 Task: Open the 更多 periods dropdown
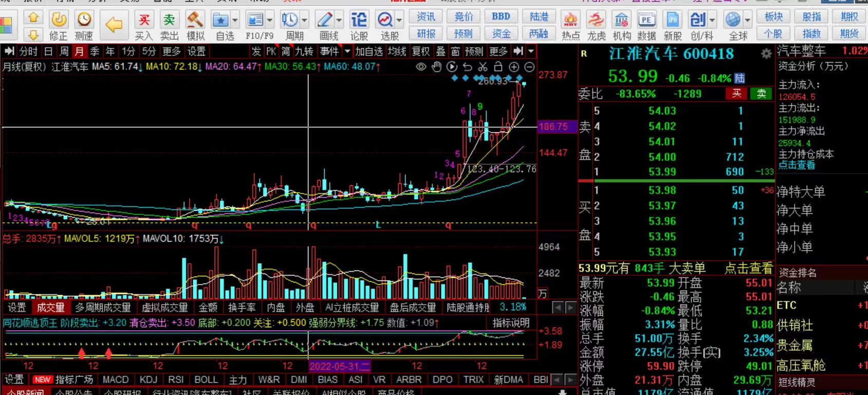(x=172, y=51)
